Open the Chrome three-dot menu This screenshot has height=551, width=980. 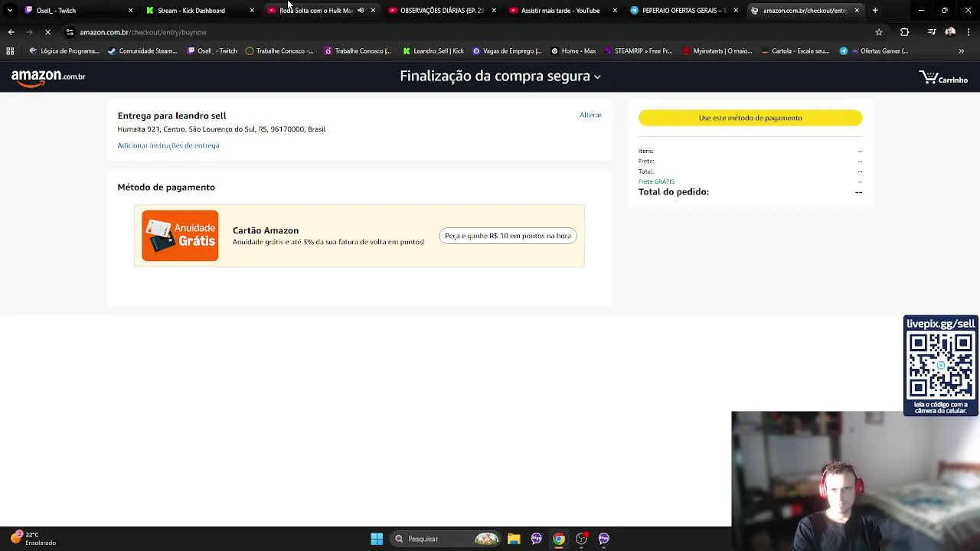969,32
